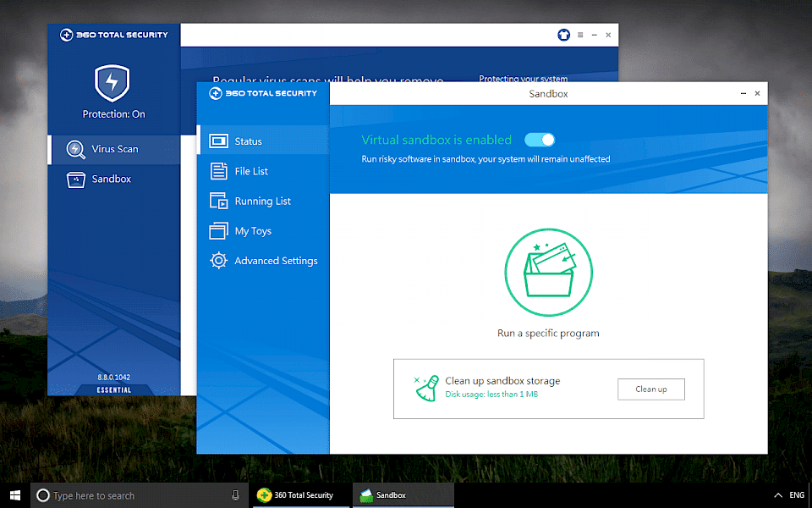The width and height of the screenshot is (812, 508).
Task: Click the version number 8.8.0.1042
Action: (x=114, y=378)
